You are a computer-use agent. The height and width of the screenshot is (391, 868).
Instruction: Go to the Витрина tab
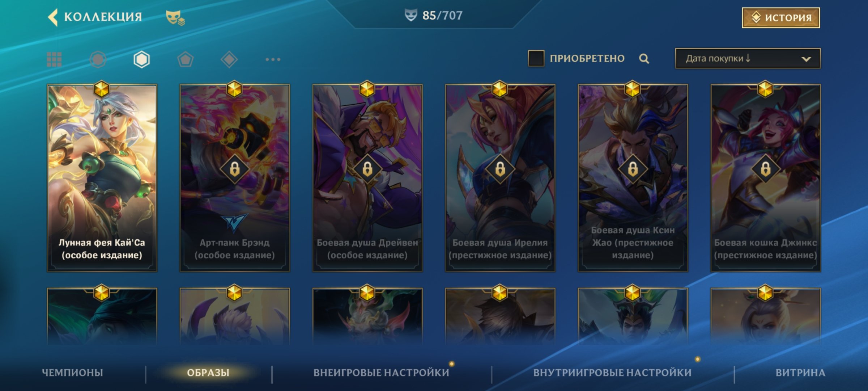pyautogui.click(x=800, y=373)
